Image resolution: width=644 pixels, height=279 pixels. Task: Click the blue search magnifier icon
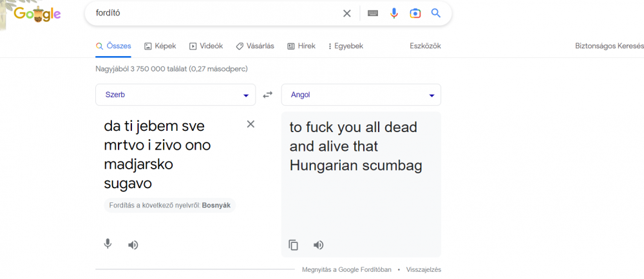coord(436,14)
